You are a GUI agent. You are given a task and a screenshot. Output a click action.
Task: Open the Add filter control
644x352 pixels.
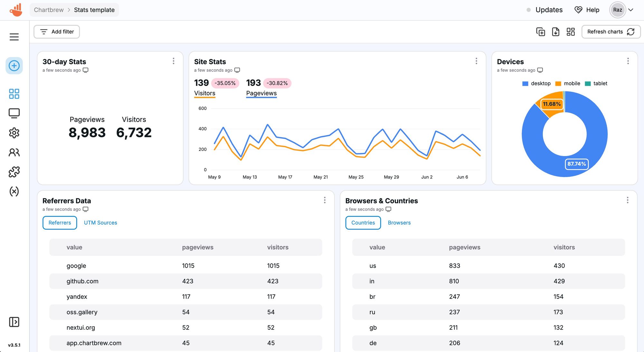[56, 32]
